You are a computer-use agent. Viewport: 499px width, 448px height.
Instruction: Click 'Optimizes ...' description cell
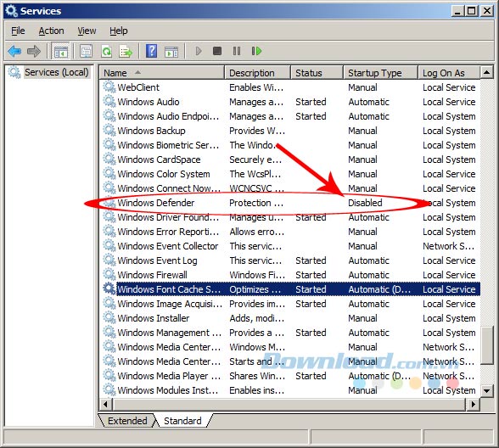point(255,289)
